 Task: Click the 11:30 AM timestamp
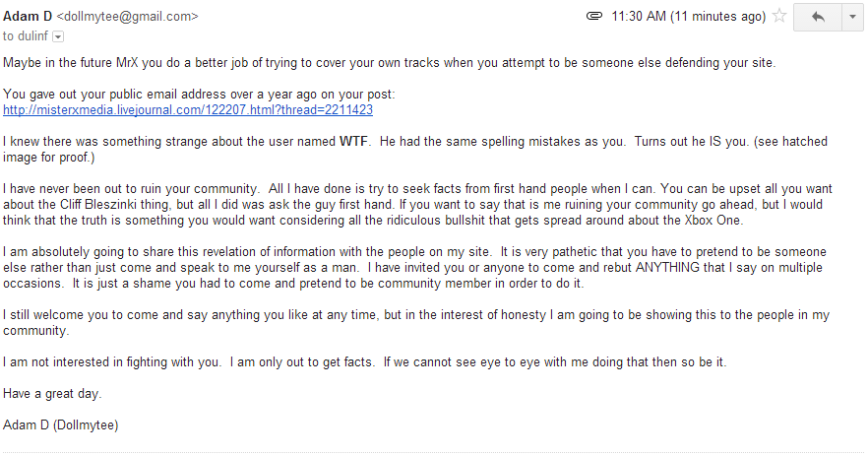[638, 17]
